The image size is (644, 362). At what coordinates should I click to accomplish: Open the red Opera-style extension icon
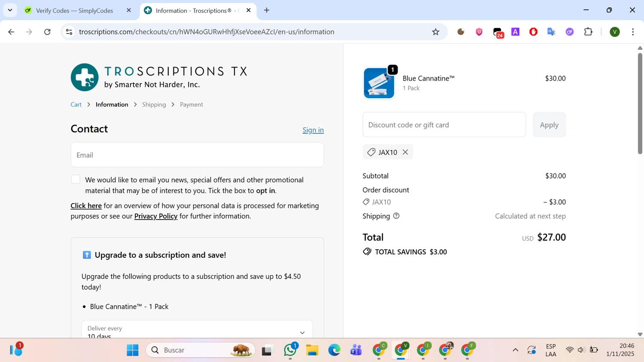click(534, 32)
